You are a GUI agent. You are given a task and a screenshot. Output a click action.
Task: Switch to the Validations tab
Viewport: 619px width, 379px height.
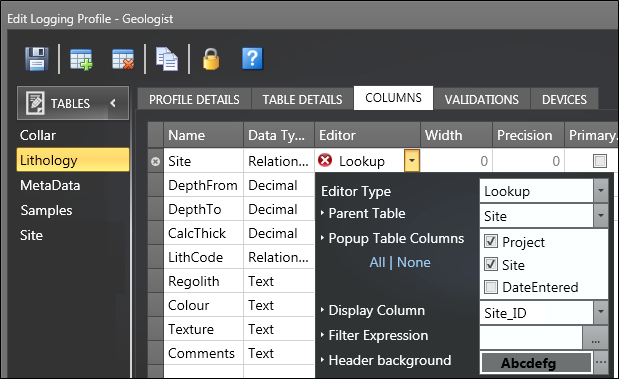(482, 99)
